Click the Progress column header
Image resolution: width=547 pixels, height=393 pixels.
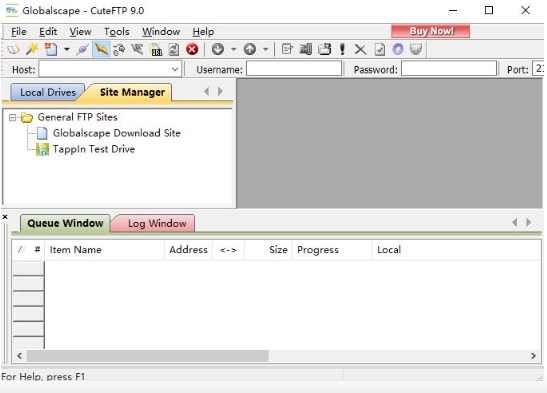coord(332,250)
